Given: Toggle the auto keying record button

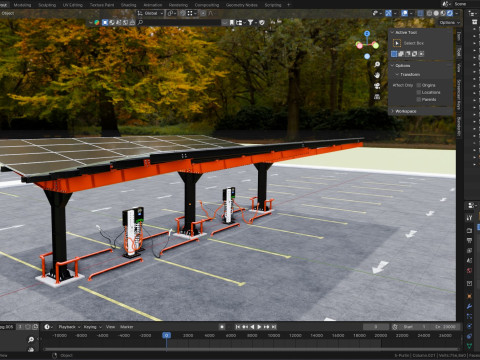Looking at the screenshot, I should pyautogui.click(x=222, y=327).
